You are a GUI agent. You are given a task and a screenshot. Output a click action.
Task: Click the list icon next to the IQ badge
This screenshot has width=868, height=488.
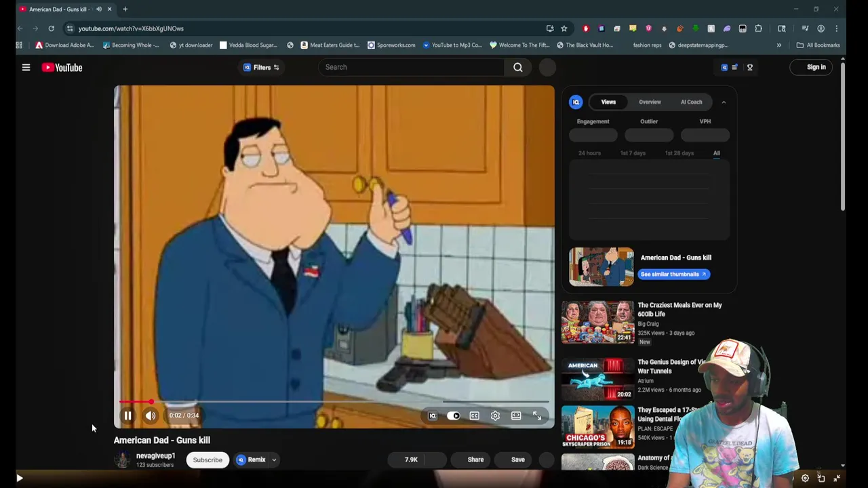[734, 67]
